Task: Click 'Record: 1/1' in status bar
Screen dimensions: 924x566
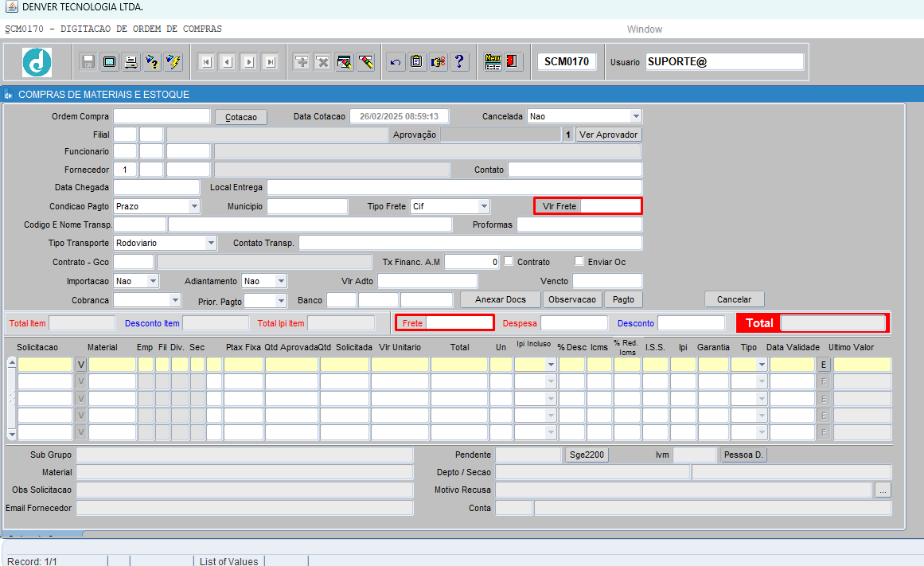Action: coord(32,560)
